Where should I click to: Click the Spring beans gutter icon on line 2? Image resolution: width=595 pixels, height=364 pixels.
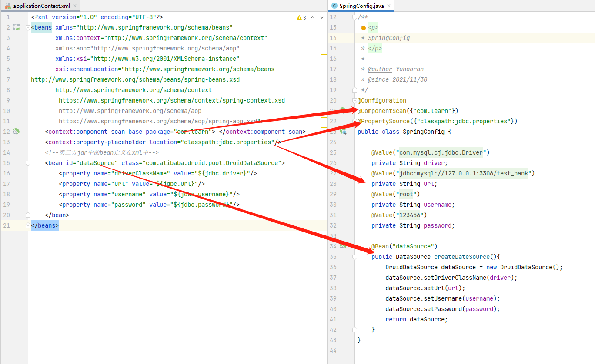pos(16,27)
